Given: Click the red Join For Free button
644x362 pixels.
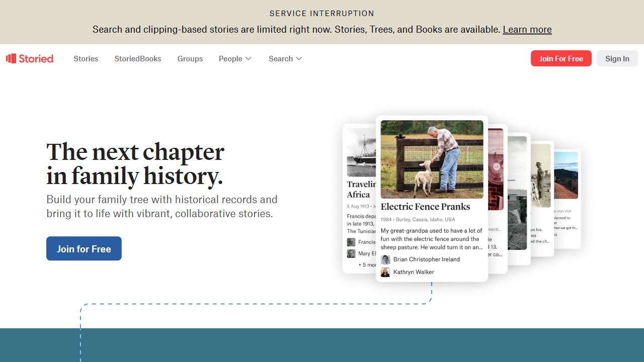Looking at the screenshot, I should (x=561, y=58).
